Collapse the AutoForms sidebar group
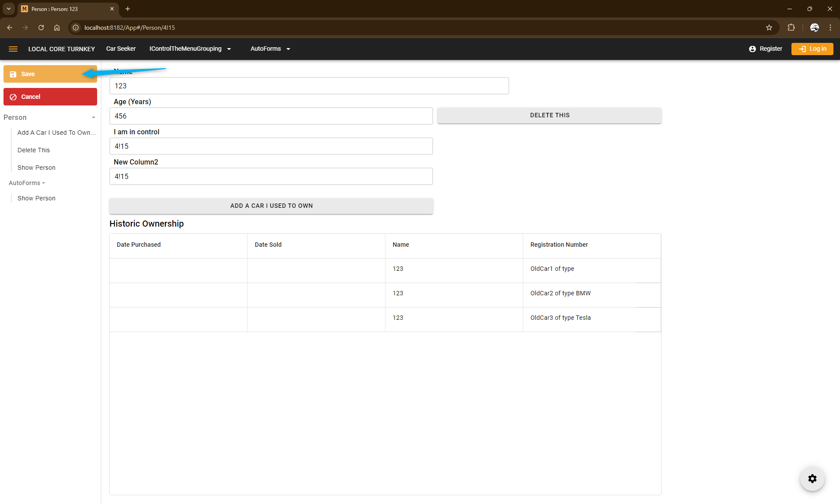This screenshot has width=840, height=504. tap(27, 183)
